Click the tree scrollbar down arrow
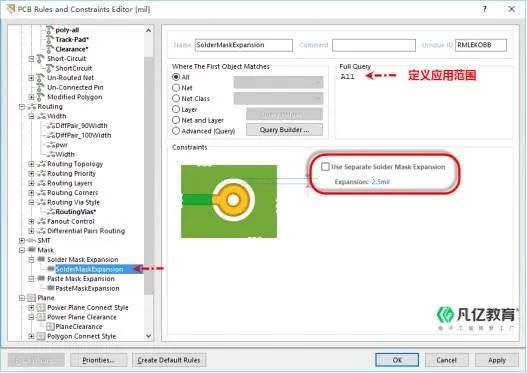This screenshot has width=527, height=373. coord(149,336)
